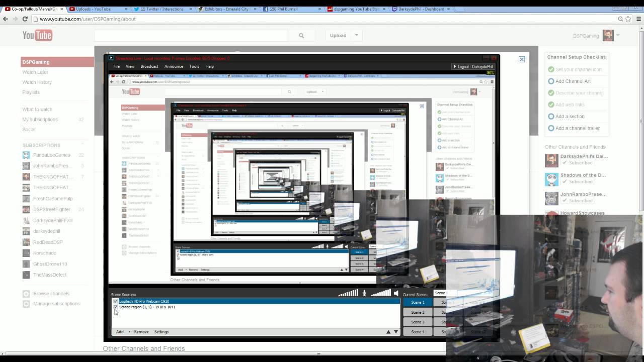Open the Help menu in XSplit
The width and height of the screenshot is (644, 362).
pyautogui.click(x=209, y=66)
